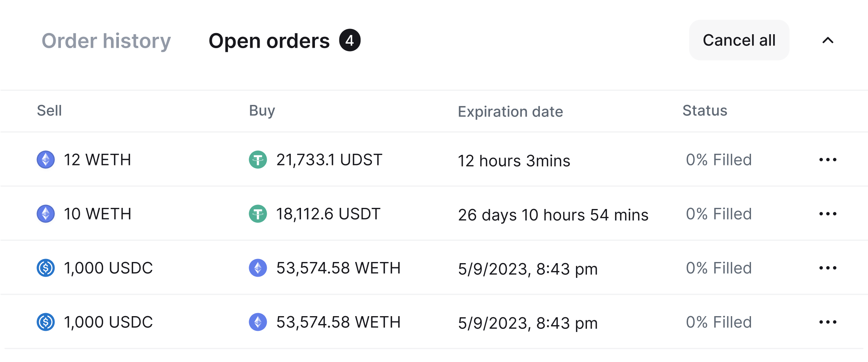Screen dimensions: 868x362
Task: Click the WETH icon beside last row's 53,574.58 WETH
Action: 258,322
